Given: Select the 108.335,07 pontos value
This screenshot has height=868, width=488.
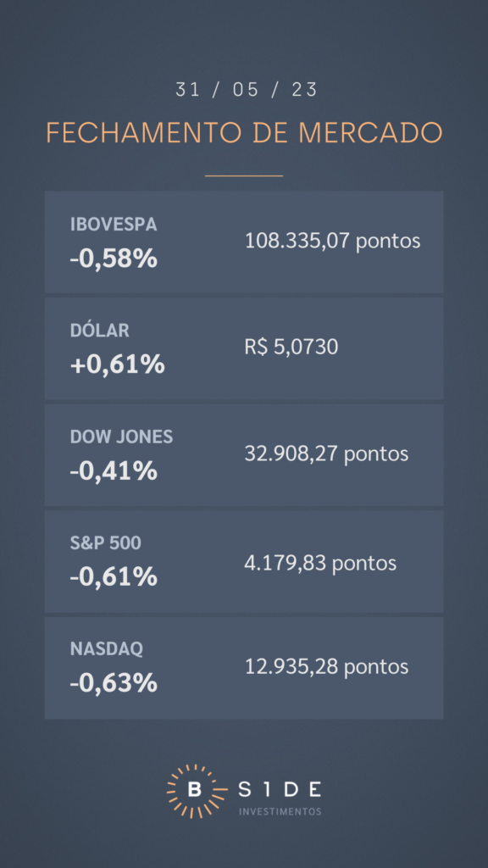Looking at the screenshot, I should [x=332, y=242].
